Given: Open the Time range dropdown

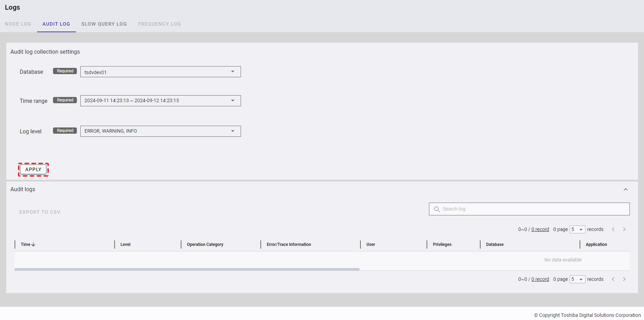Looking at the screenshot, I should click(x=160, y=101).
